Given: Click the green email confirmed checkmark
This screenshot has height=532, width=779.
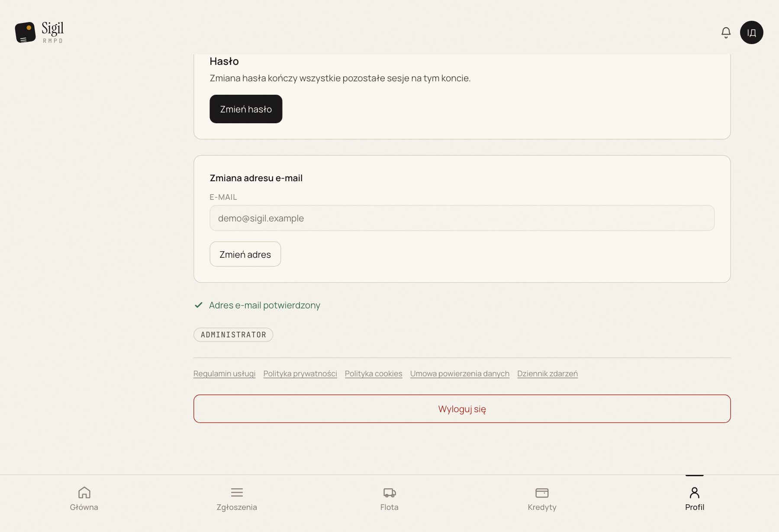Looking at the screenshot, I should pos(199,305).
